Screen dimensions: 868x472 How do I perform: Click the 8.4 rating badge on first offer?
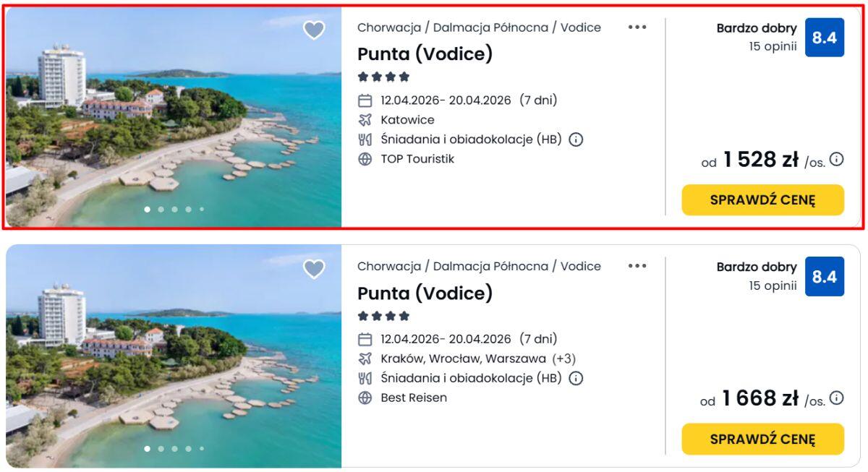tap(824, 38)
